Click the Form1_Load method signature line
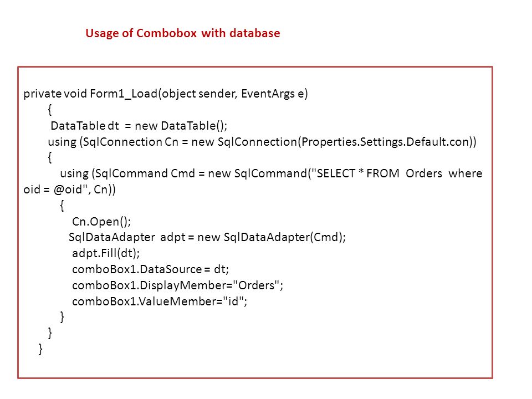The height and width of the screenshot is (399, 532). [166, 93]
